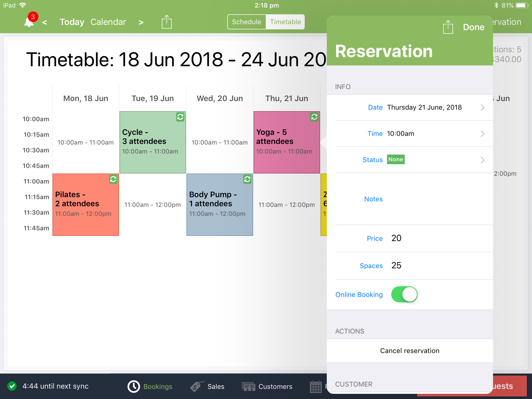Select the Timetable view tab
The image size is (532, 399).
[x=285, y=22]
